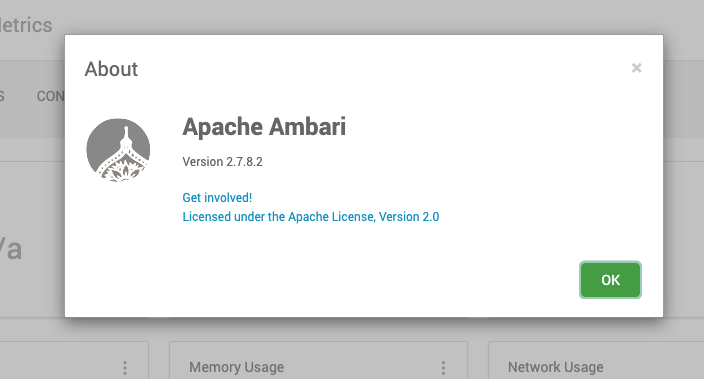
Task: Click the Apache Ambari heading text
Action: click(x=264, y=127)
